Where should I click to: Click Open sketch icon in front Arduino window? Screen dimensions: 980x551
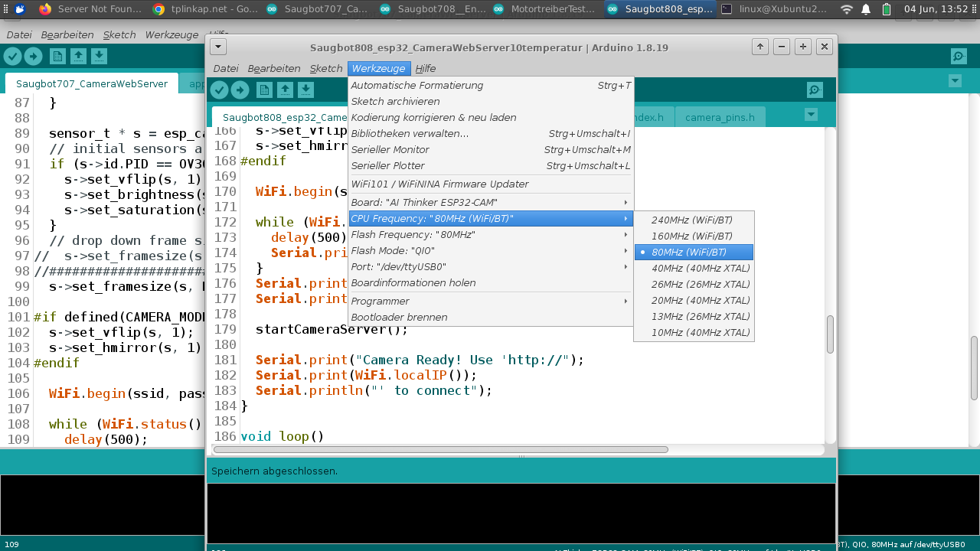click(x=285, y=90)
